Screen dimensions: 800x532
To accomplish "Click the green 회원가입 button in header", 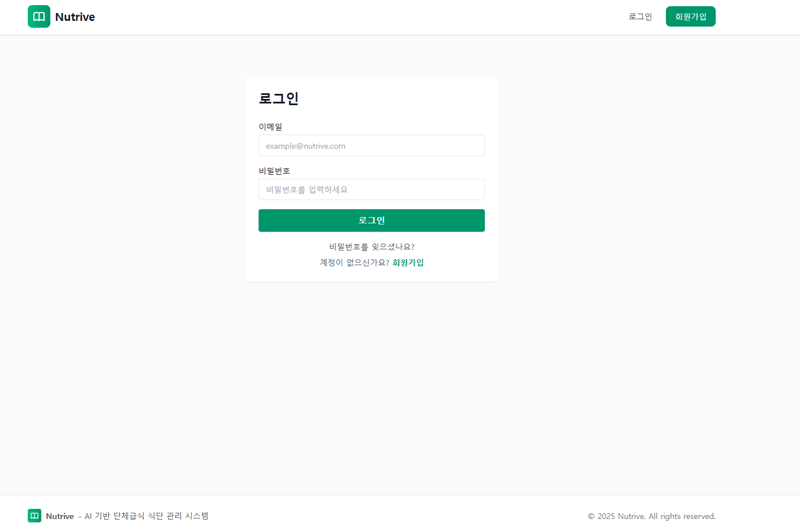I will point(691,16).
